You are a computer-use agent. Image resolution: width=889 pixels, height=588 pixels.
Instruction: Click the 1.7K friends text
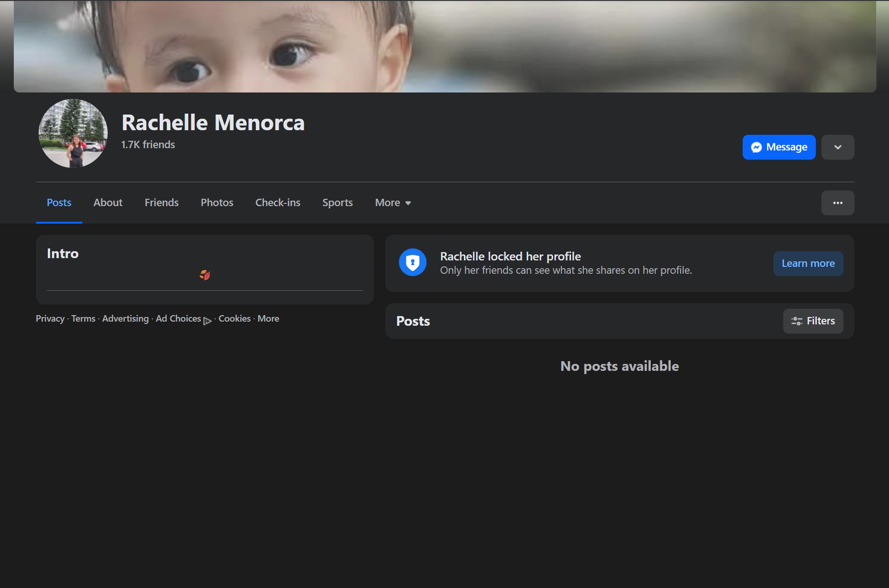[148, 144]
